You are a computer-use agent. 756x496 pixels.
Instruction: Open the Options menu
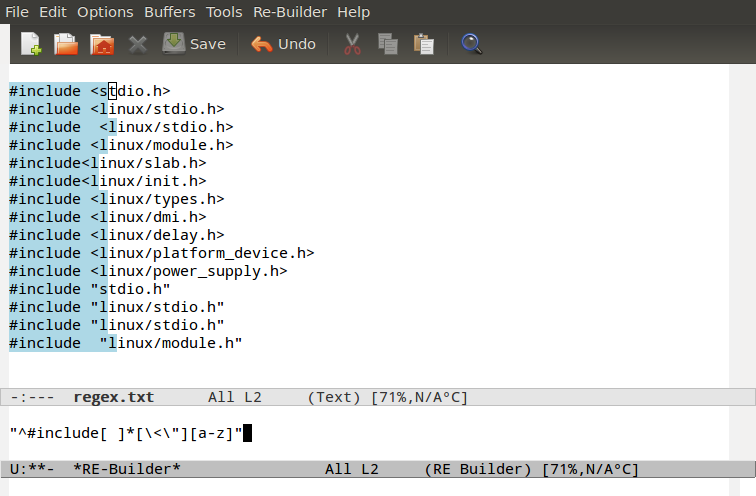point(105,12)
